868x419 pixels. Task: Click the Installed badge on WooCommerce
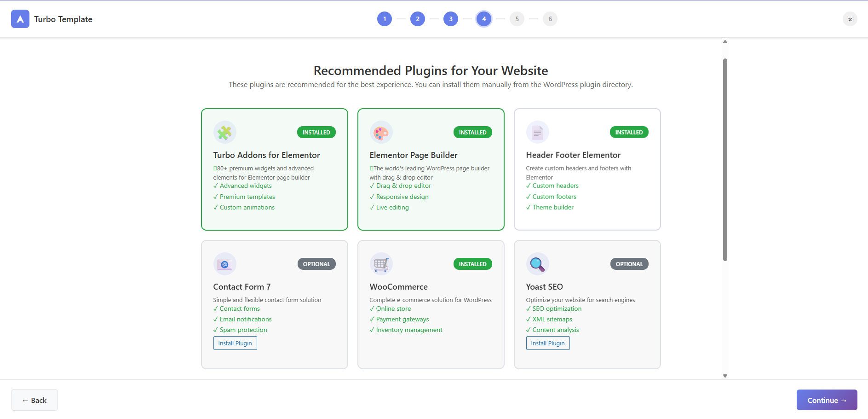pyautogui.click(x=473, y=264)
